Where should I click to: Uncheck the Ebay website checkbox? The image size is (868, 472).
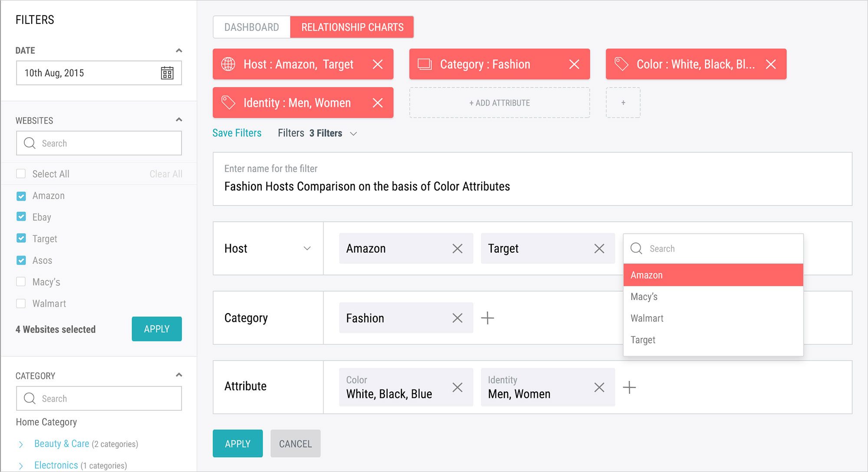[x=21, y=217]
